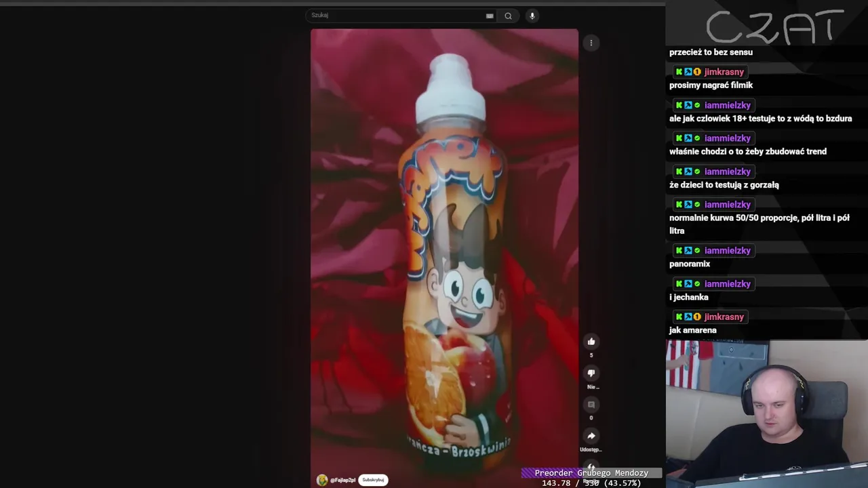This screenshot has height=488, width=868.
Task: Click chat message 'i jechanka'
Action: tap(688, 298)
